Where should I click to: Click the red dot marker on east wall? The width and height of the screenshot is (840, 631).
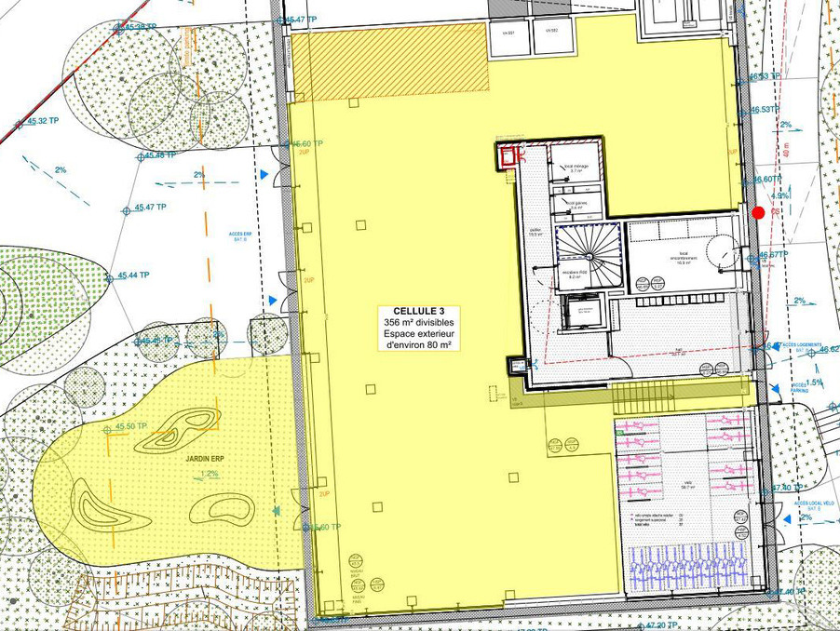(x=759, y=213)
